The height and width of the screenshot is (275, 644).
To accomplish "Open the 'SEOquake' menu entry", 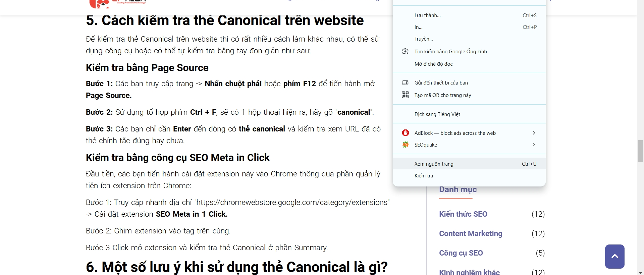I will (469, 145).
